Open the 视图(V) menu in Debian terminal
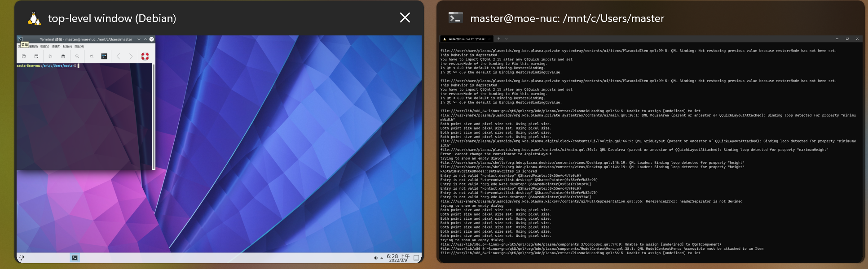Viewport: 868px width, 269px height. (x=44, y=46)
